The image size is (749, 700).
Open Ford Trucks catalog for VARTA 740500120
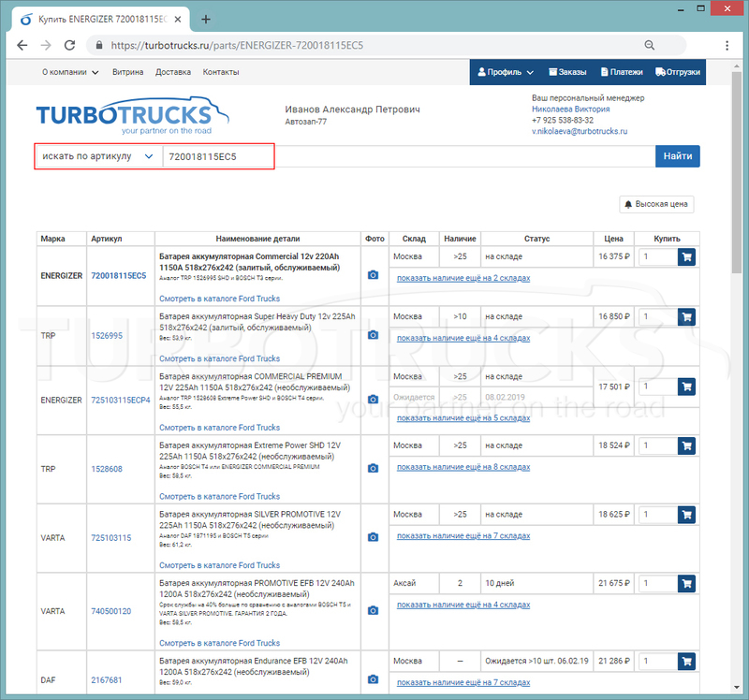click(219, 643)
